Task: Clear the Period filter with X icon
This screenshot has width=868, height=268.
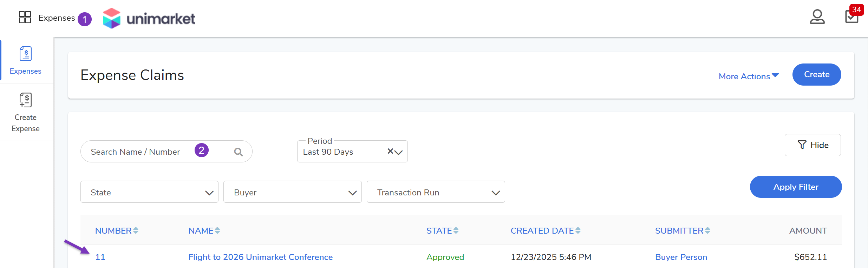Action: (390, 151)
